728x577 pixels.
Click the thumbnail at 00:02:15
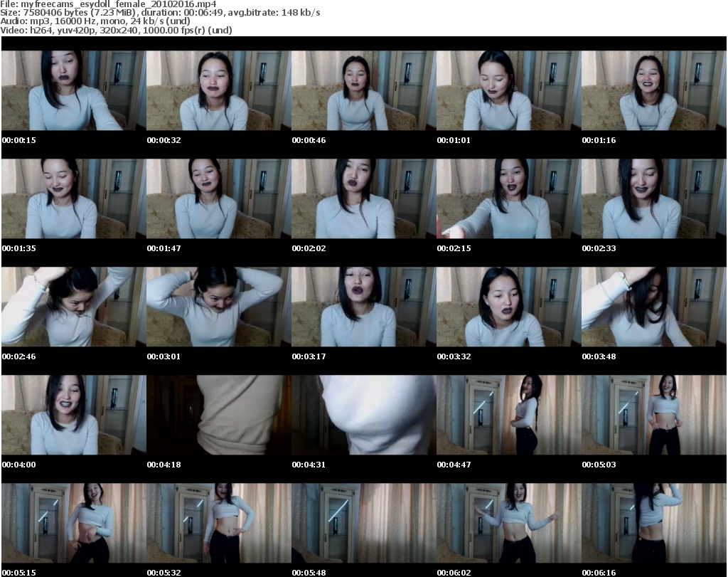click(x=509, y=198)
